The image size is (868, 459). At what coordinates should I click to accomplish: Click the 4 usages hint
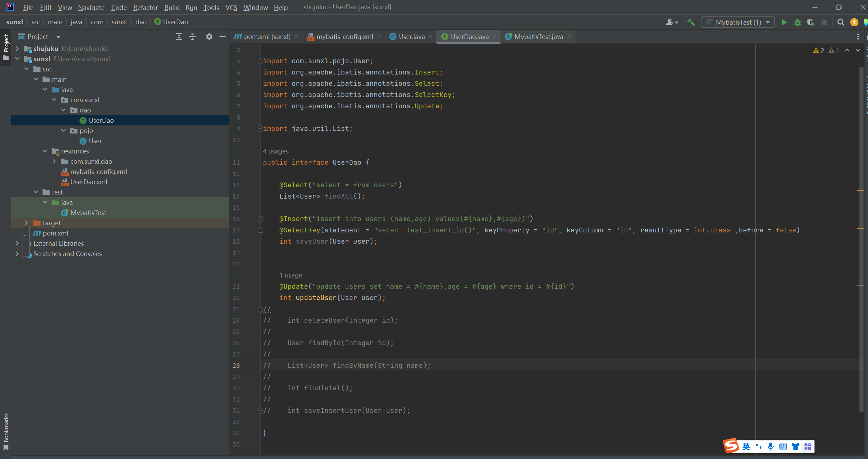click(x=276, y=151)
